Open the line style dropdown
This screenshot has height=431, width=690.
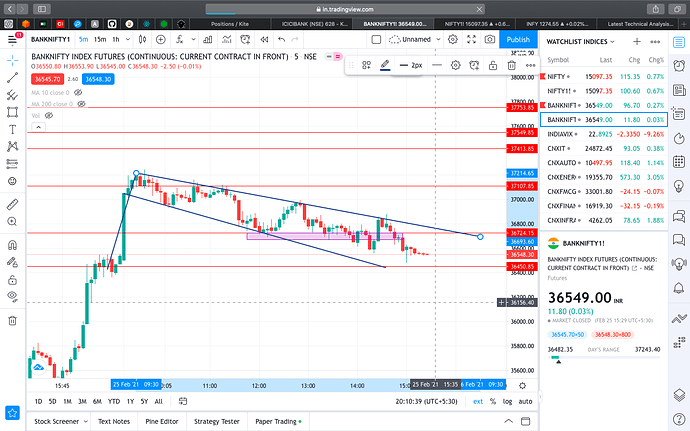pos(437,65)
